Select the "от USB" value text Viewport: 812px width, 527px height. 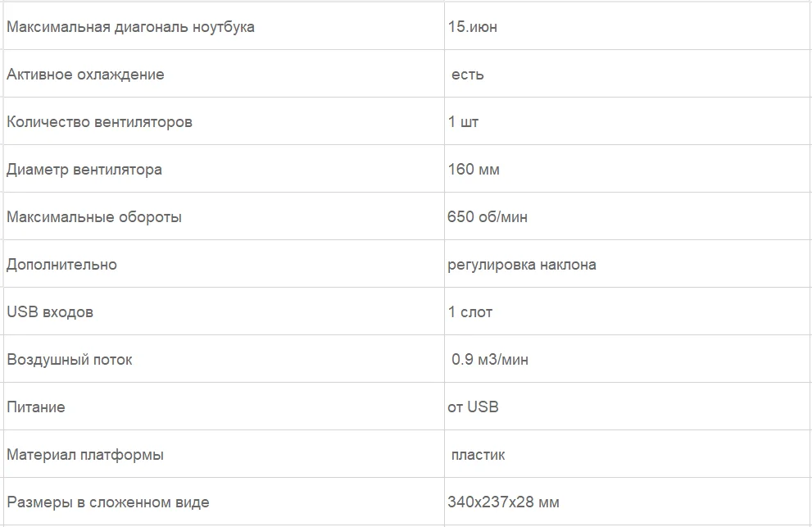473,407
